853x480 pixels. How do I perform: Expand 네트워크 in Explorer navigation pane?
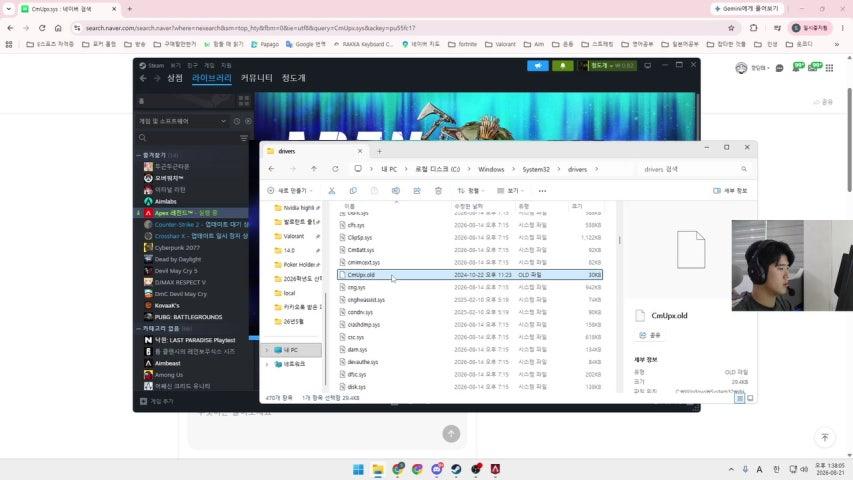coord(267,364)
